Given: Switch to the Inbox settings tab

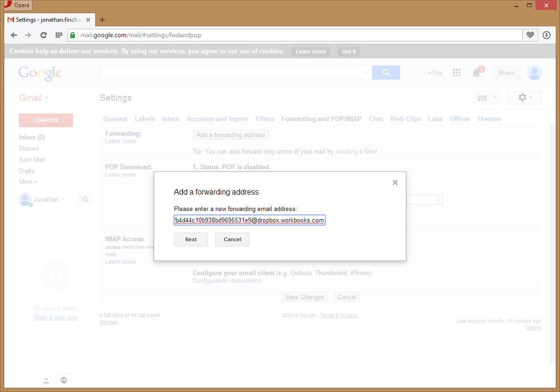Looking at the screenshot, I should 170,119.
